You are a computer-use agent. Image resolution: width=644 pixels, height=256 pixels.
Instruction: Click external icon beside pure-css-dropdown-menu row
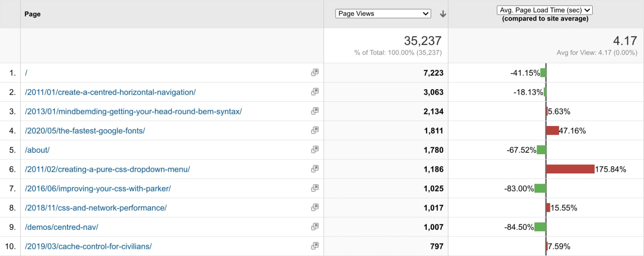click(314, 169)
